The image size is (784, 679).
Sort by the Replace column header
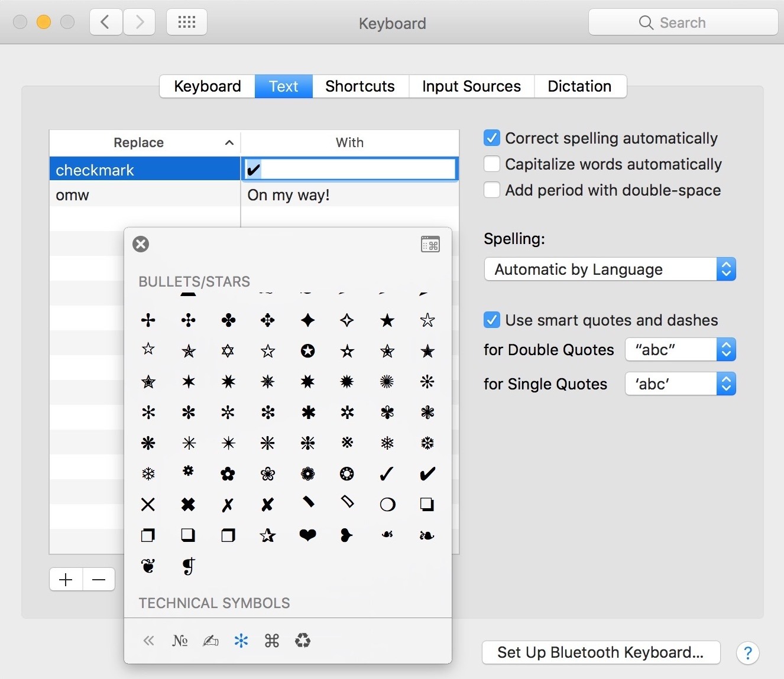tap(145, 142)
